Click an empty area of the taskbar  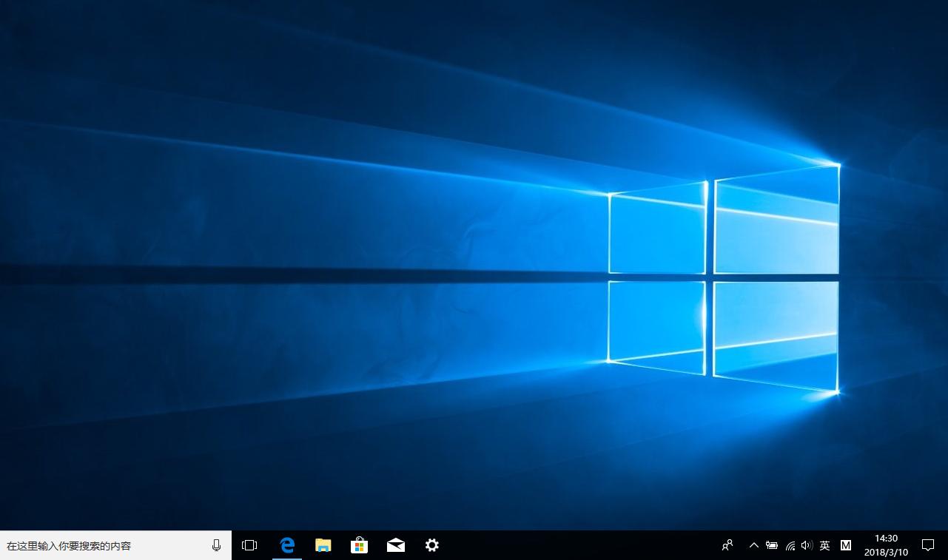coord(555,545)
